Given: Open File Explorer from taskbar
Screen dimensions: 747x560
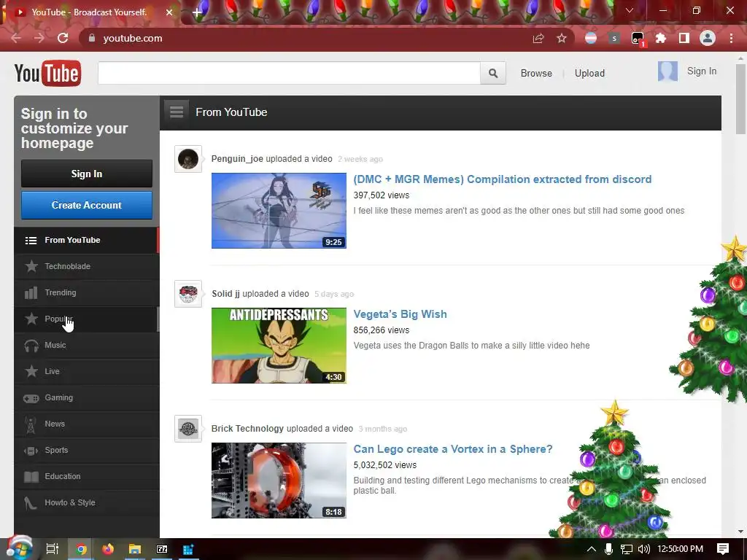Looking at the screenshot, I should pos(135,549).
